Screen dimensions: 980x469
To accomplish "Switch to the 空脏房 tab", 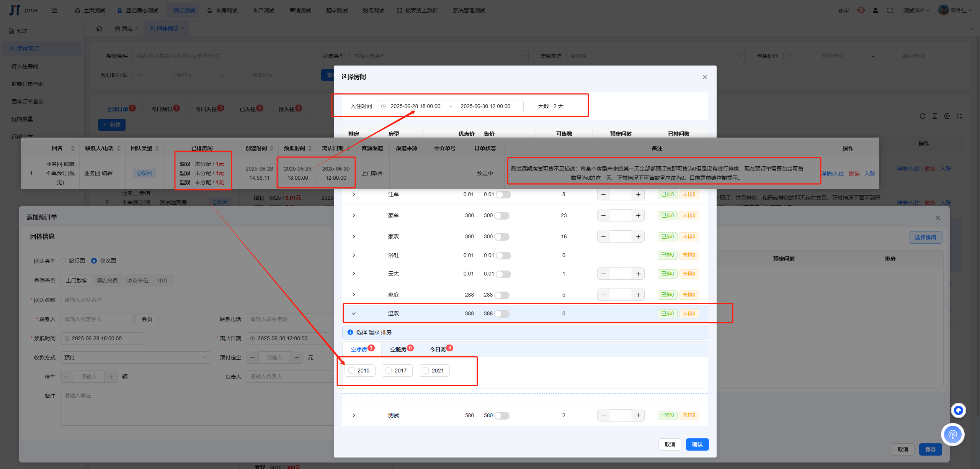I will pyautogui.click(x=398, y=349).
